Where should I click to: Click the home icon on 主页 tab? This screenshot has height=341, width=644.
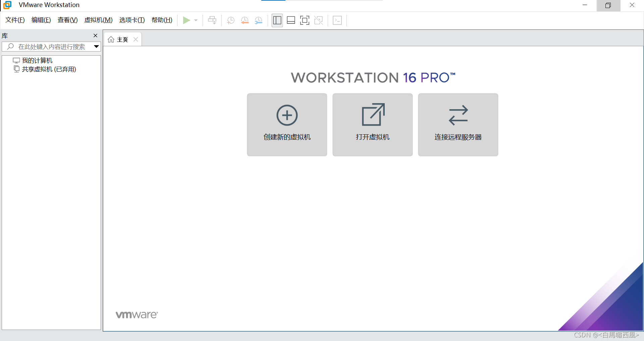[111, 40]
